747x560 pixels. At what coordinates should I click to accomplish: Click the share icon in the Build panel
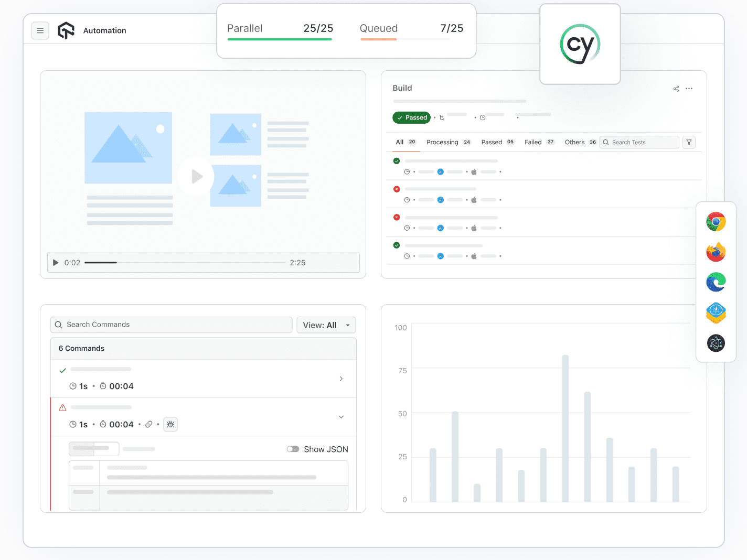[676, 89]
